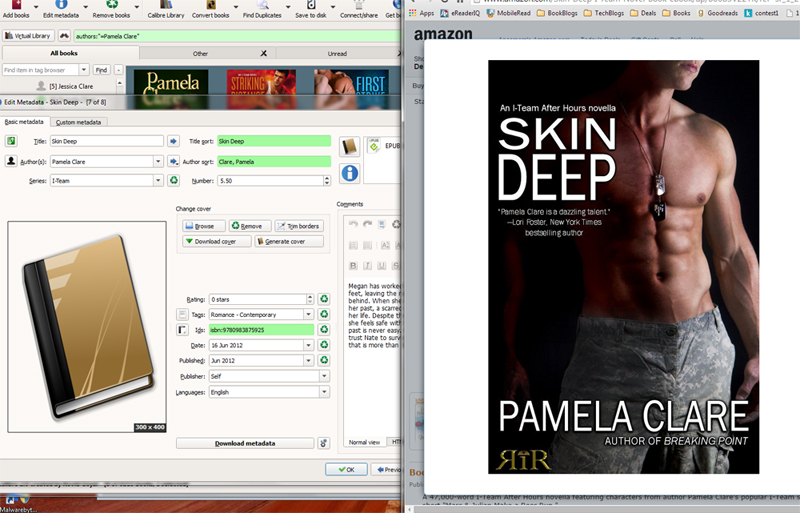The width and height of the screenshot is (800, 513).
Task: Switch to the Custom metadata tab
Action: coord(79,122)
